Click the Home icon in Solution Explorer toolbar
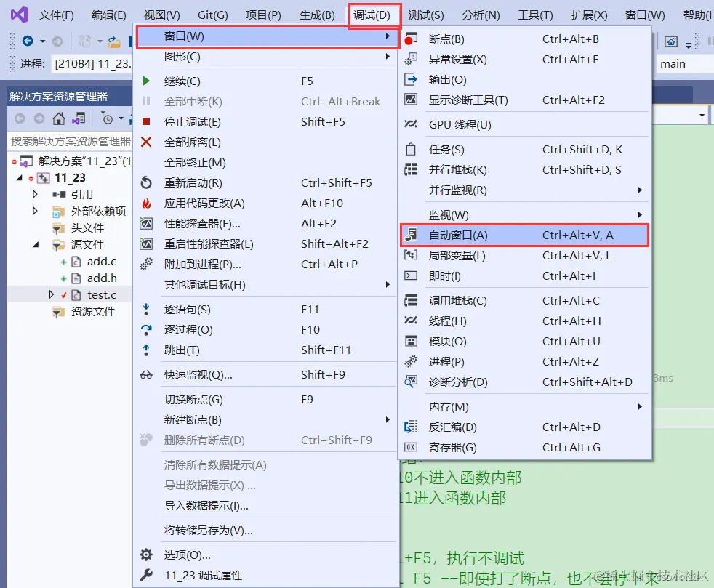714x588 pixels. pos(59,118)
